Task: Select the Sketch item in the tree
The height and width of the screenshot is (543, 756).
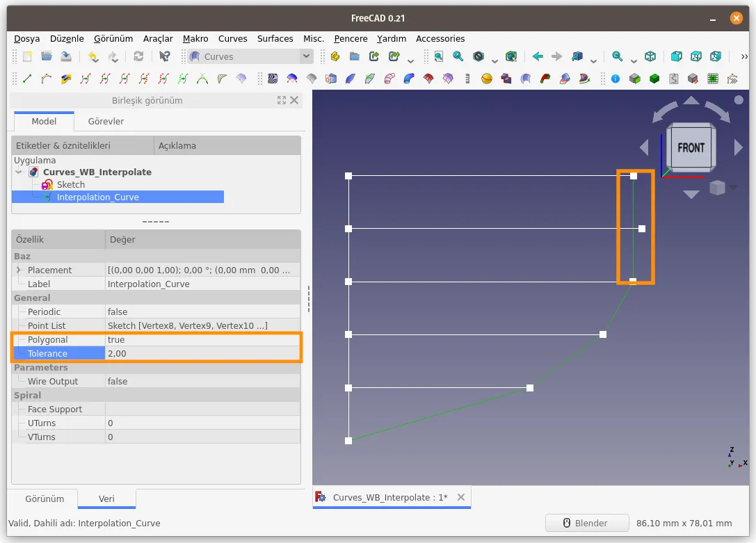Action: [x=70, y=184]
